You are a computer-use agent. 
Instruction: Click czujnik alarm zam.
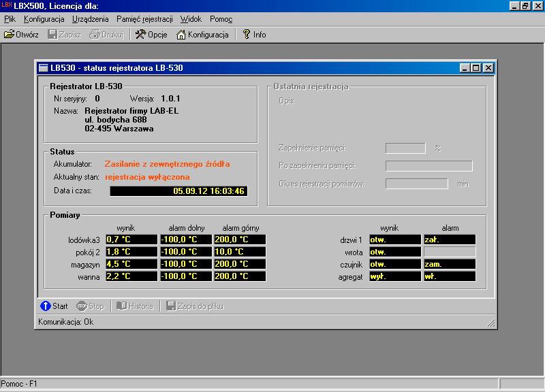pos(450,264)
